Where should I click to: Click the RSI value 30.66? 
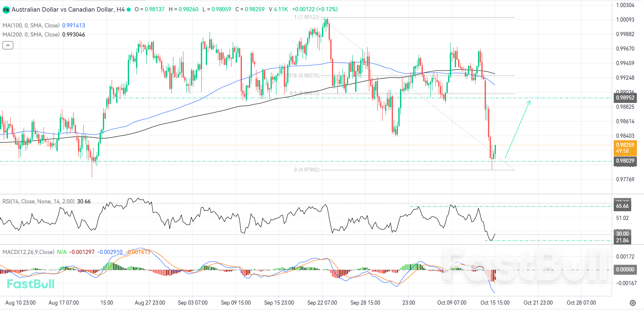[84, 201]
